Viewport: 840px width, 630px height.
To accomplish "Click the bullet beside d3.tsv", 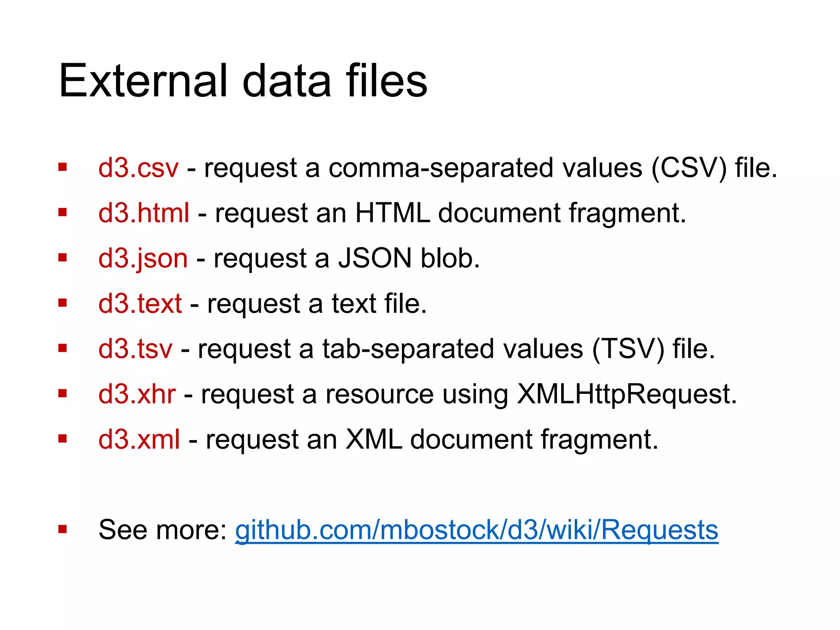I will click(62, 348).
